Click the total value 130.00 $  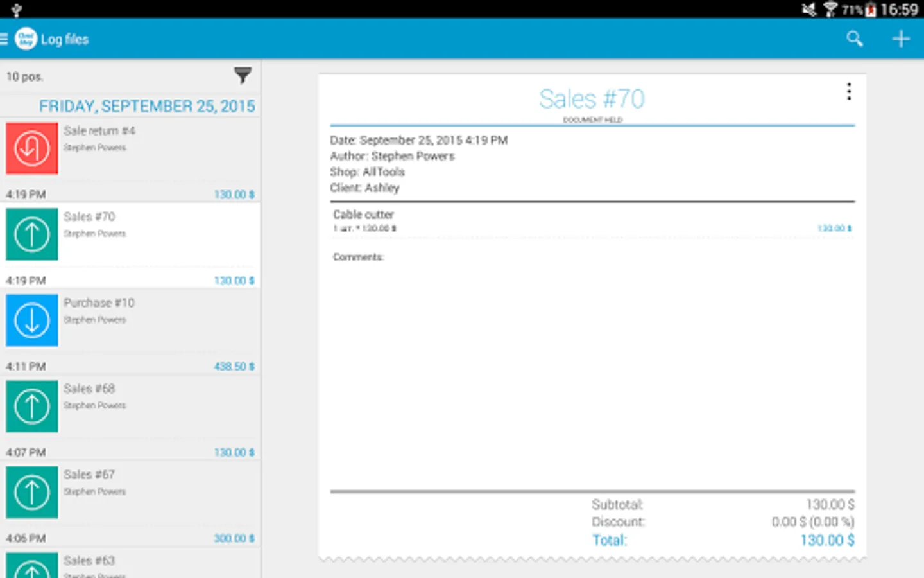click(827, 540)
